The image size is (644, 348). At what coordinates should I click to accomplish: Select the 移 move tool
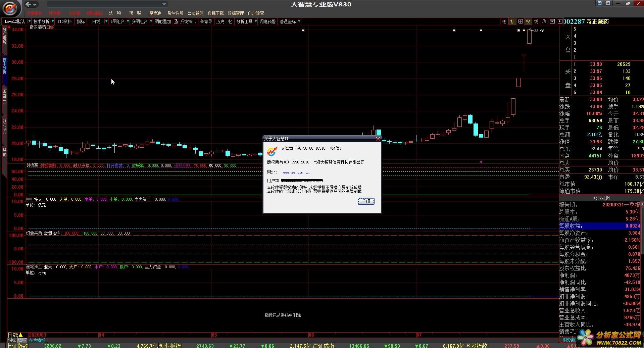[544, 21]
